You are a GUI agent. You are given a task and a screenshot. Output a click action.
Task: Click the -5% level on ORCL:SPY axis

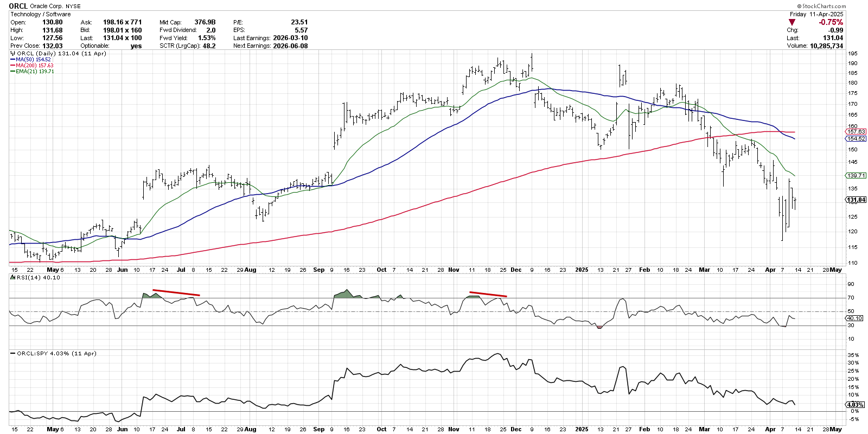pyautogui.click(x=853, y=419)
